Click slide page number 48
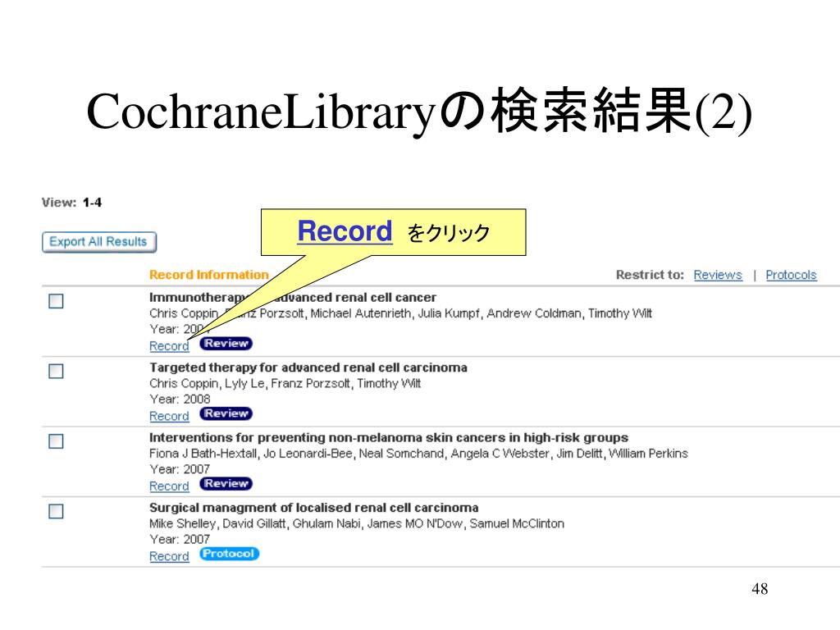The height and width of the screenshot is (630, 840). tap(760, 589)
